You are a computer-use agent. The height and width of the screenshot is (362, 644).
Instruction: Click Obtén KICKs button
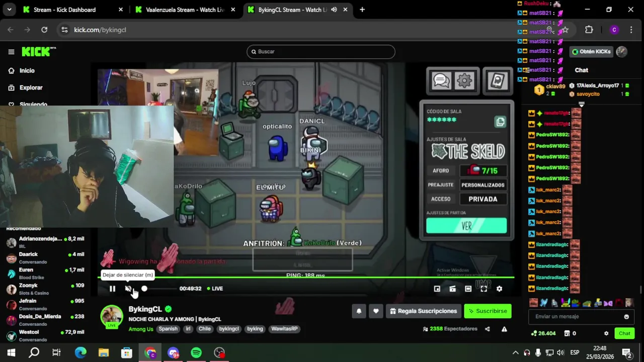(x=592, y=52)
